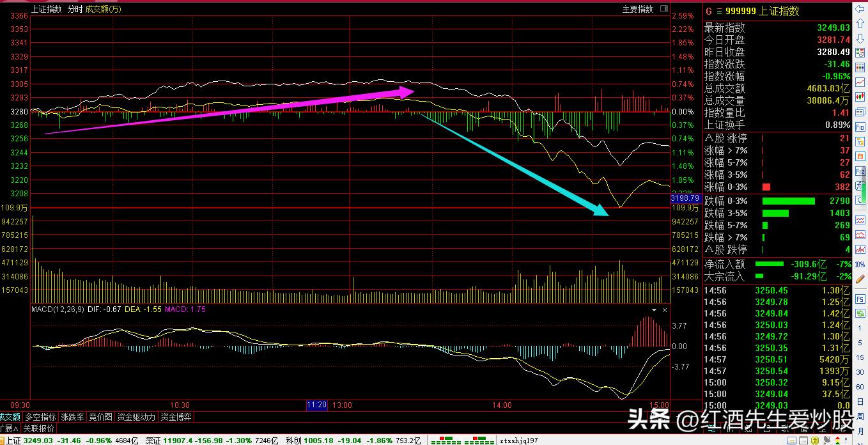Click the 成交额(万) label in chart header

(x=104, y=9)
